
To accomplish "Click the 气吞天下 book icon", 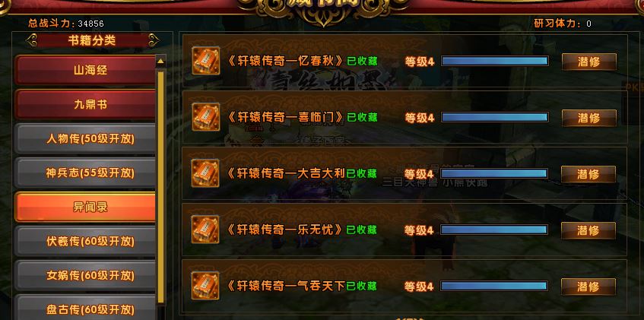I will [205, 286].
